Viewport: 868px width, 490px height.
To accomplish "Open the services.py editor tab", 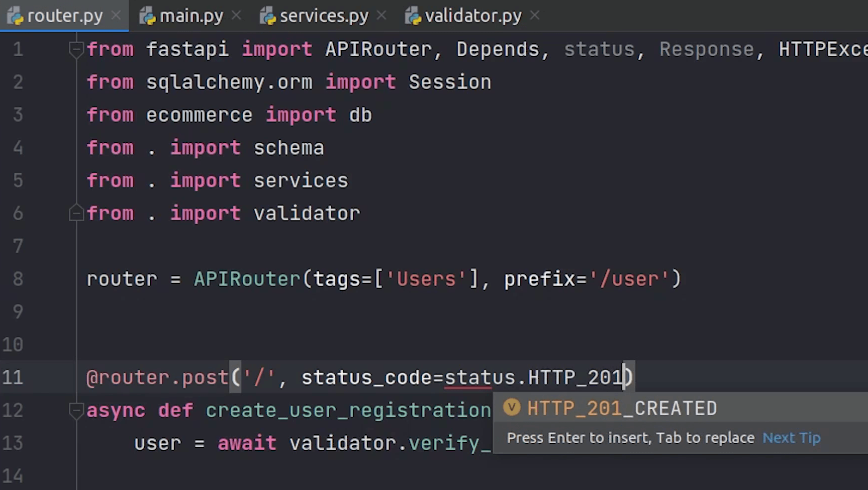I will [323, 16].
